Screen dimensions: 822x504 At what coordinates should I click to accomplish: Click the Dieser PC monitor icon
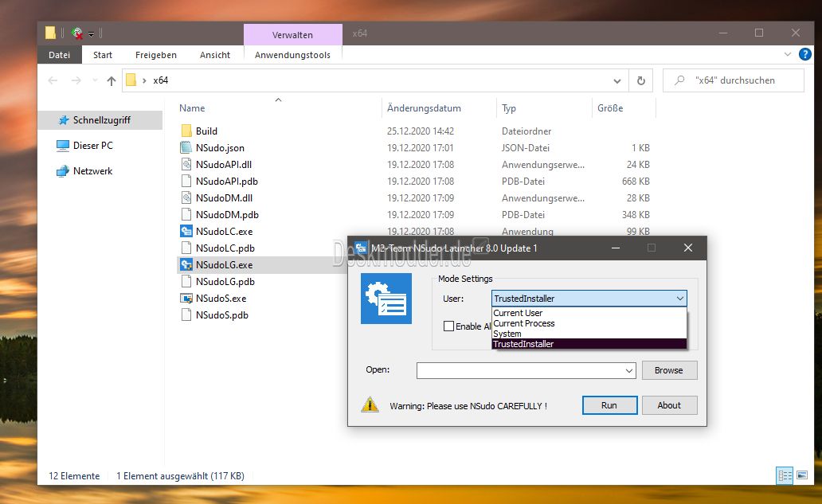[x=63, y=145]
